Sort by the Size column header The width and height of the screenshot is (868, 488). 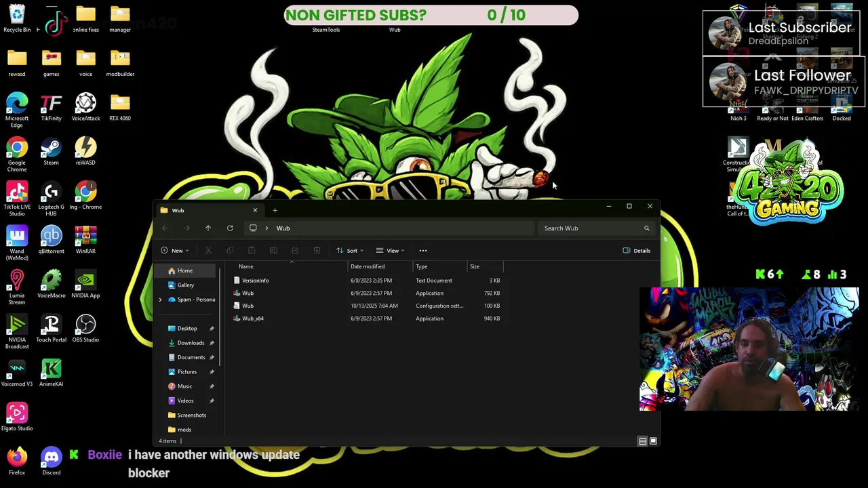tap(485, 266)
